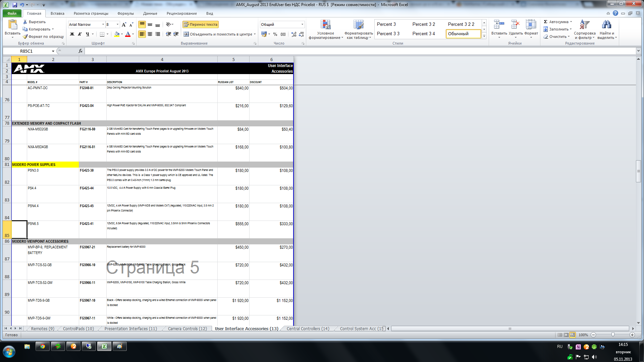Open the Файл (File) tab
The height and width of the screenshot is (362, 644).
pyautogui.click(x=12, y=13)
